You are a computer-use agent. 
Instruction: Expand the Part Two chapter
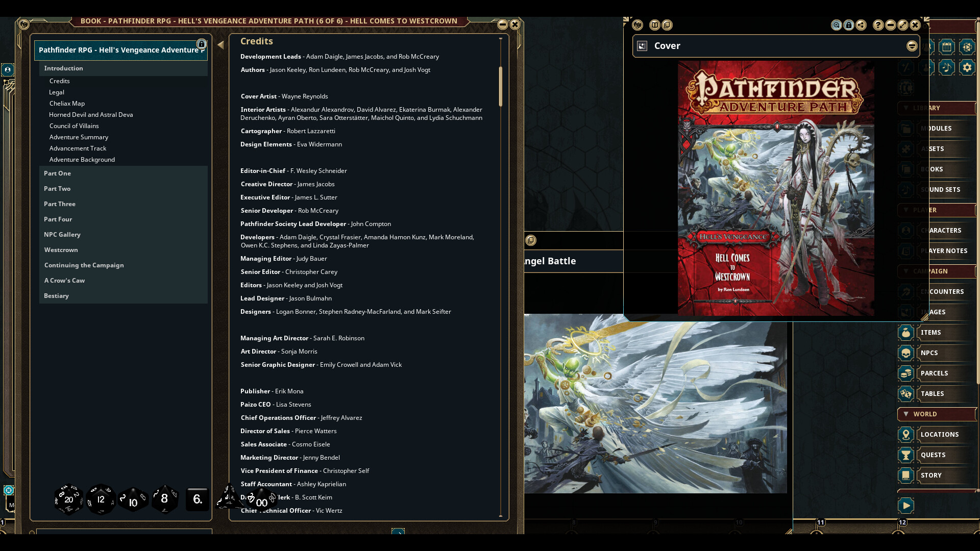click(x=57, y=189)
